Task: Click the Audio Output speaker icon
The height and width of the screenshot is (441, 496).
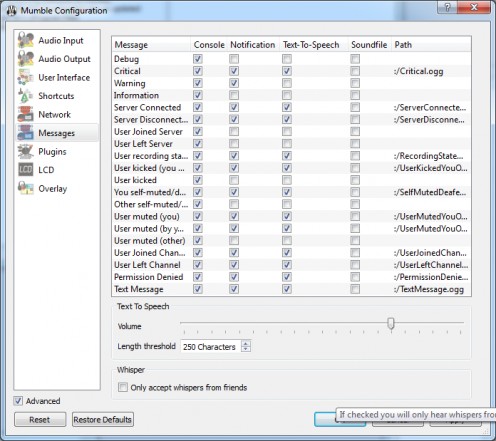Action: click(26, 59)
